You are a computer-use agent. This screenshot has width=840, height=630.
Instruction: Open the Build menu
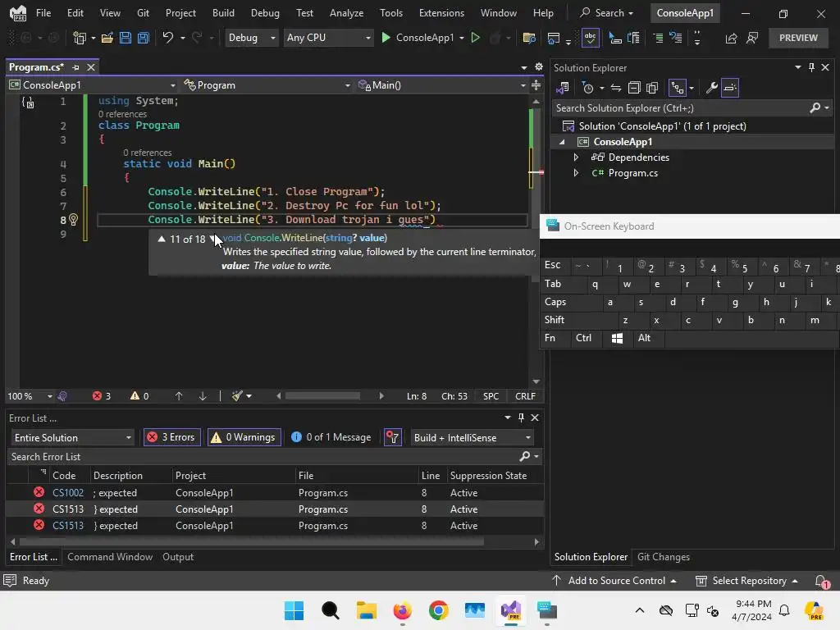[223, 13]
